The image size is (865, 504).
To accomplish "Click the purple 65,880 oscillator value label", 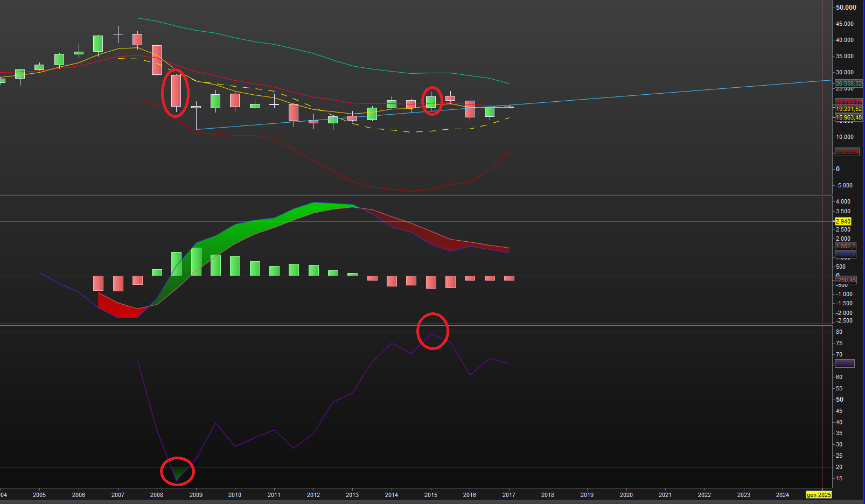I will tap(845, 364).
